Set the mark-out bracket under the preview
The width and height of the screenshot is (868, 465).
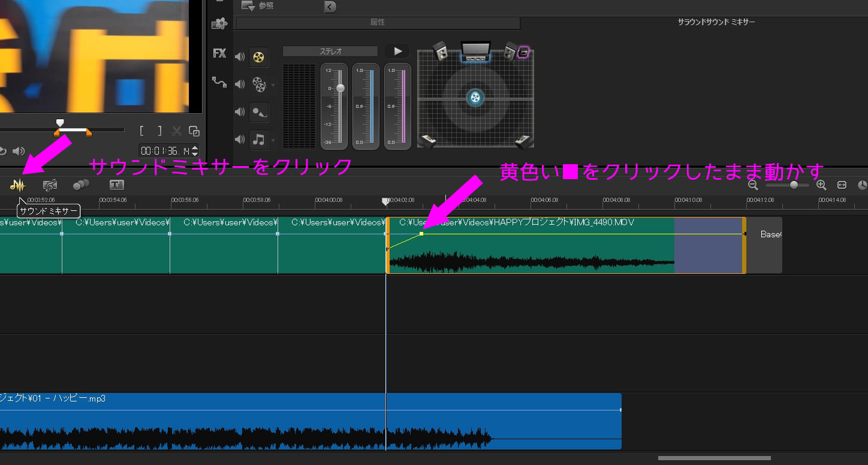159,131
